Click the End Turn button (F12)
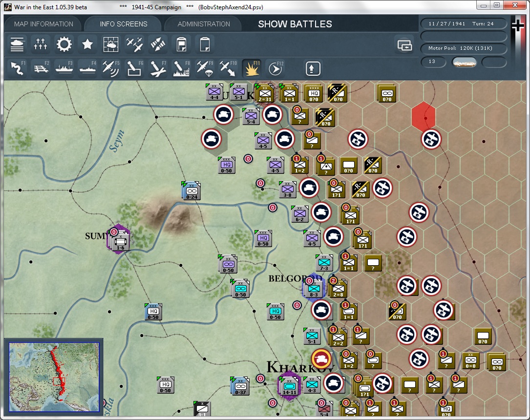 (275, 68)
